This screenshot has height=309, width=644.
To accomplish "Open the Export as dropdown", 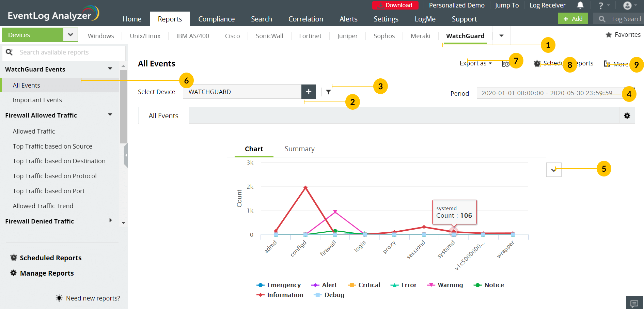I will pyautogui.click(x=475, y=63).
